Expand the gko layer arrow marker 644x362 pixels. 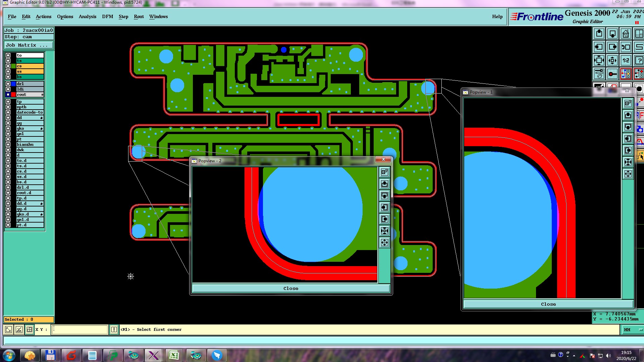coord(42,129)
